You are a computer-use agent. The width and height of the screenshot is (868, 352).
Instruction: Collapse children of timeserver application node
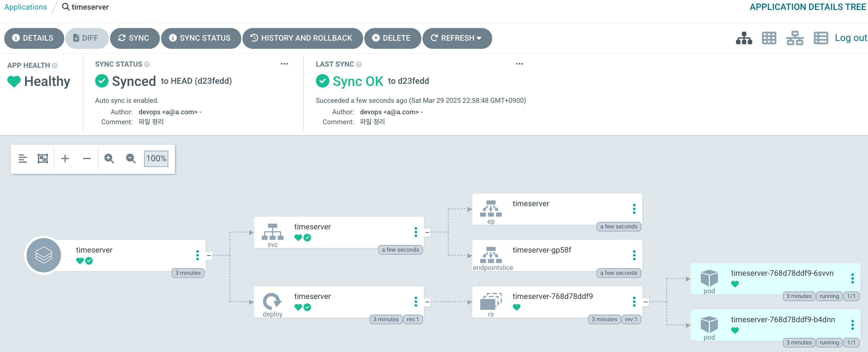(209, 255)
